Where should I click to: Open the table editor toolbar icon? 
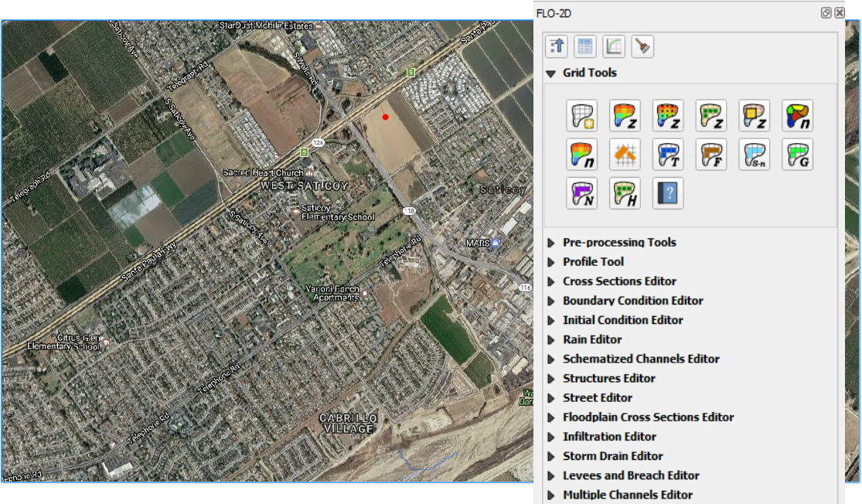coord(585,46)
